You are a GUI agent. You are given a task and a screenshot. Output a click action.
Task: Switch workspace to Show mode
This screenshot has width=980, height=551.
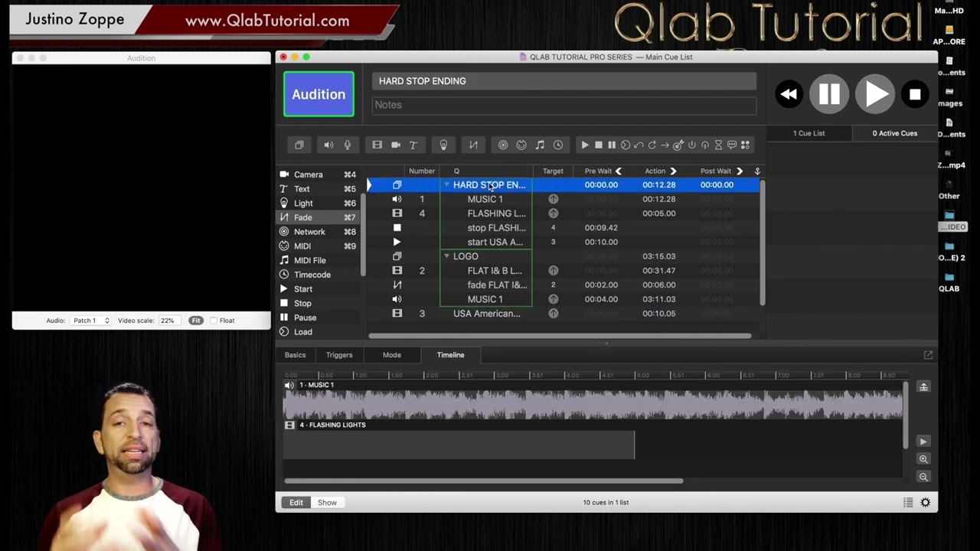(x=327, y=503)
